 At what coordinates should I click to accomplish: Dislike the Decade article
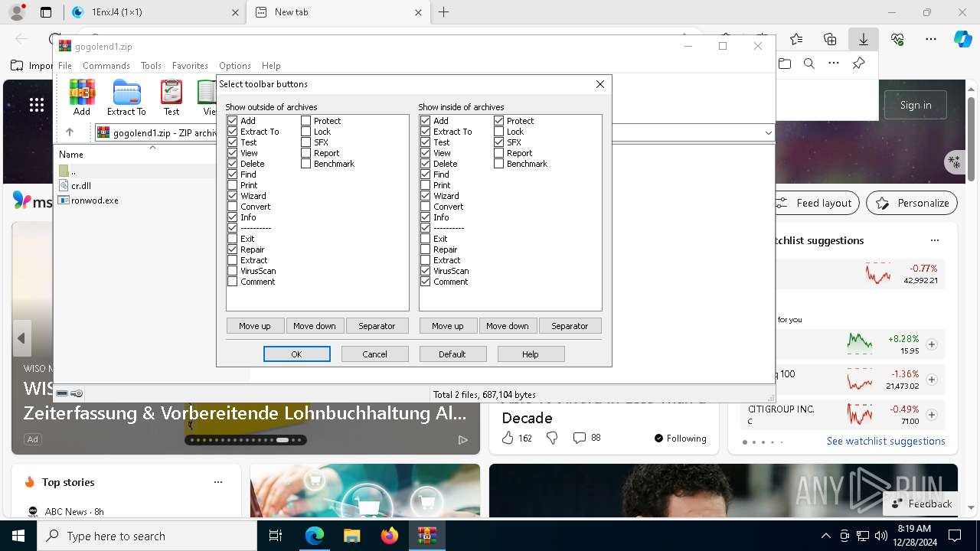pyautogui.click(x=552, y=438)
